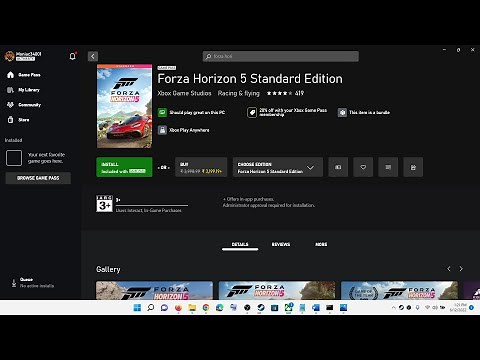Switch to the Reviews tab
Viewport: 480px width, 360px height.
coord(281,244)
